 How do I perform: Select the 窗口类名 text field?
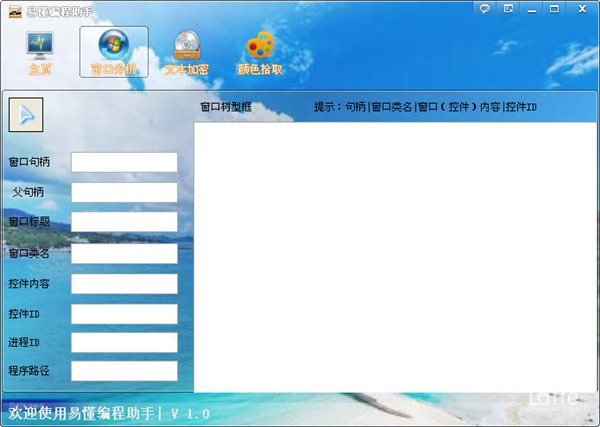click(x=124, y=253)
